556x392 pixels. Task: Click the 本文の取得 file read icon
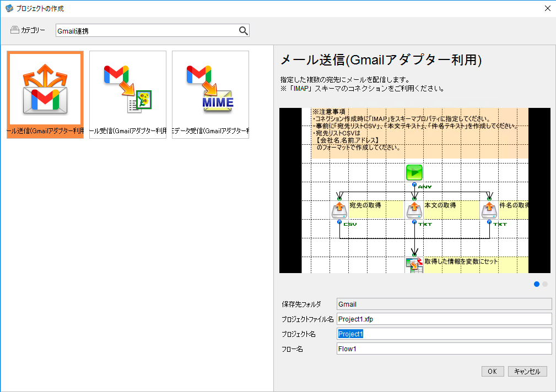pos(414,210)
